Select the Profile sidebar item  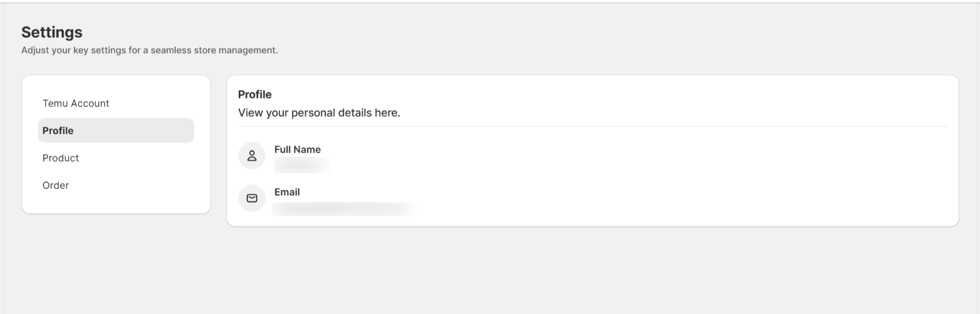[x=116, y=131]
